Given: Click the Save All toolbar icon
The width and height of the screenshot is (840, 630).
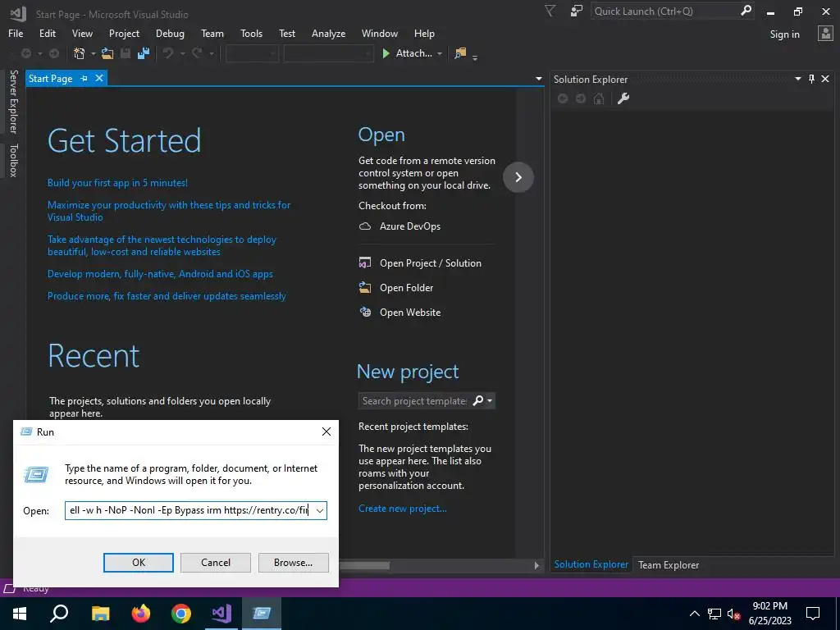Looking at the screenshot, I should pos(143,53).
